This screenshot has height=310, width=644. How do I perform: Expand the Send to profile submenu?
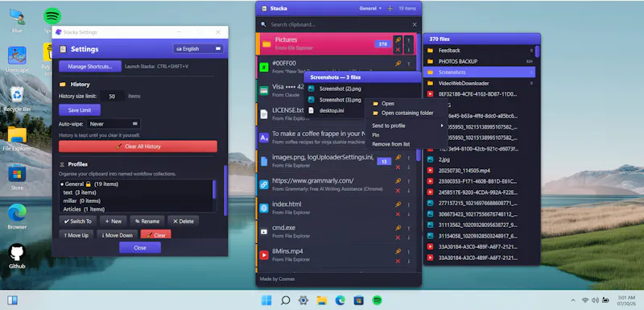coord(407,126)
